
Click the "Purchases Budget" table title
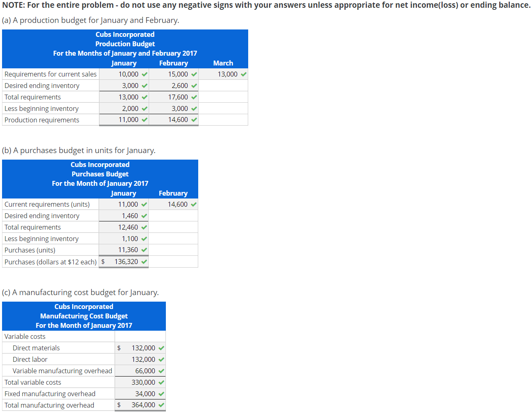coord(100,174)
